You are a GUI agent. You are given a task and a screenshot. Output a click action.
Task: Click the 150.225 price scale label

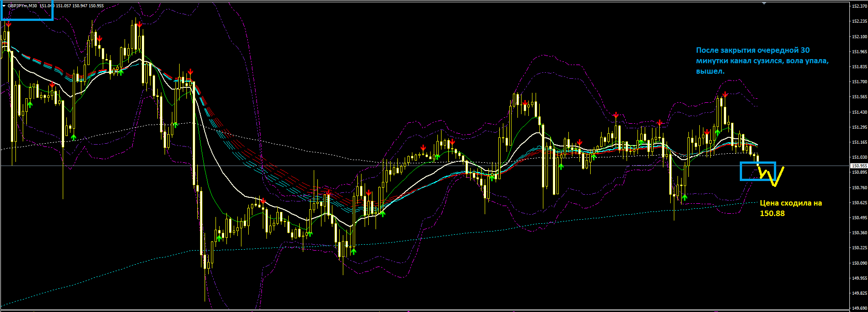[859, 247]
